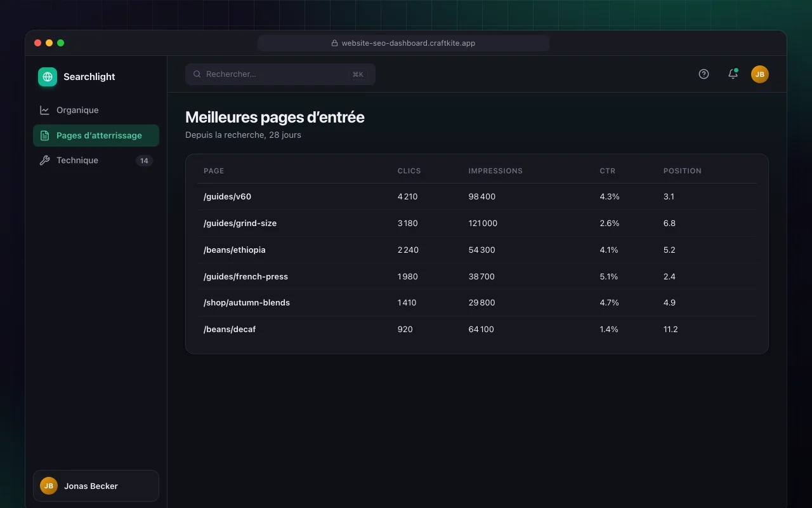Screen dimensions: 812x508
Task: Click the 121 000 impressions value
Action: tap(483, 224)
